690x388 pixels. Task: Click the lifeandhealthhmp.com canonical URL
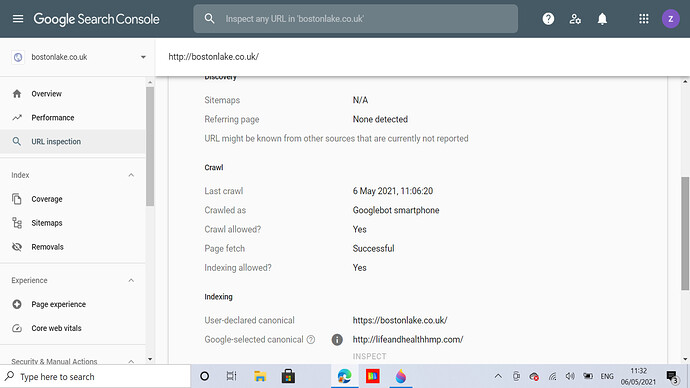[x=408, y=340]
